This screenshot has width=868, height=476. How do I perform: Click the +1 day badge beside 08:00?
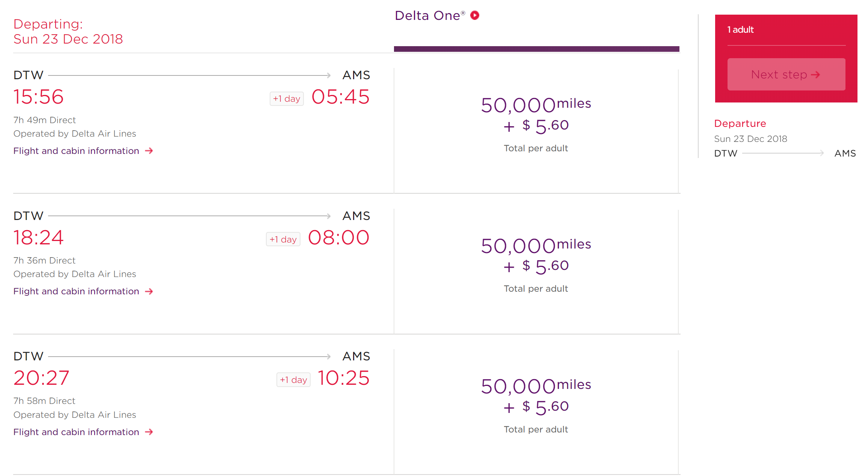click(283, 240)
